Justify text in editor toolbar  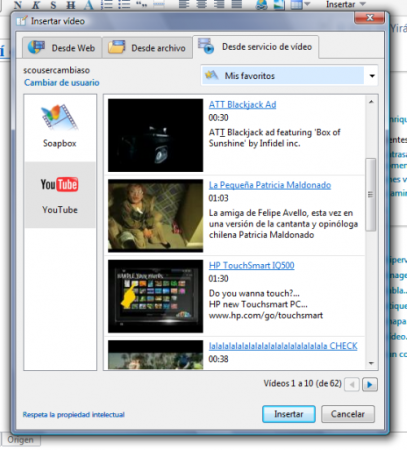pyautogui.click(x=237, y=4)
